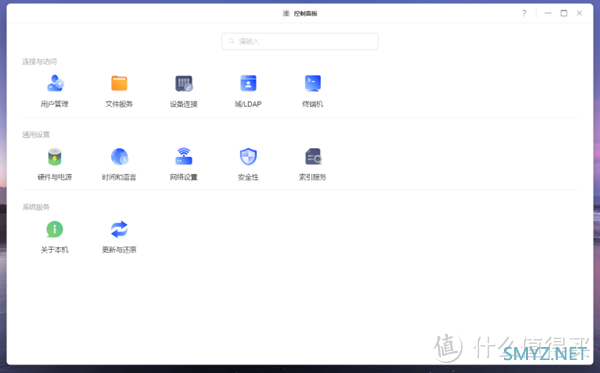Click the control panel search field

click(300, 41)
